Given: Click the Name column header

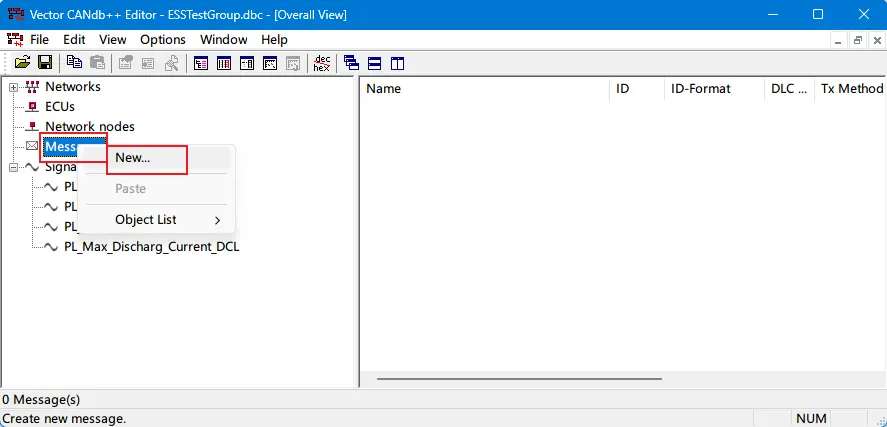Looking at the screenshot, I should coord(384,89).
